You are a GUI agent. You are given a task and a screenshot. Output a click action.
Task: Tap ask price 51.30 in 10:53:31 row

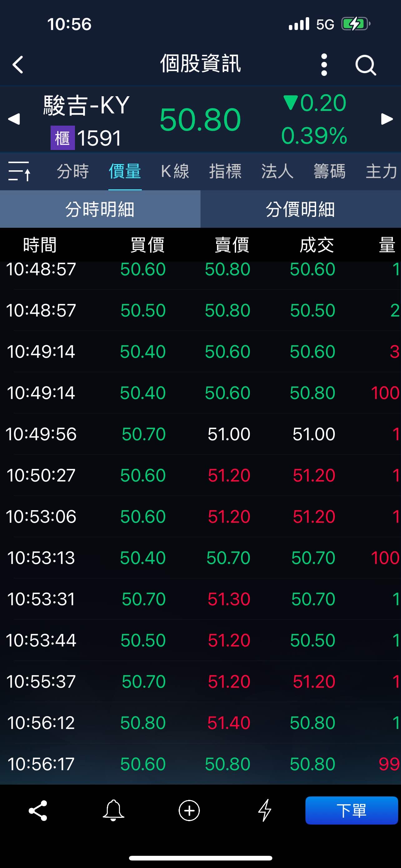229,599
